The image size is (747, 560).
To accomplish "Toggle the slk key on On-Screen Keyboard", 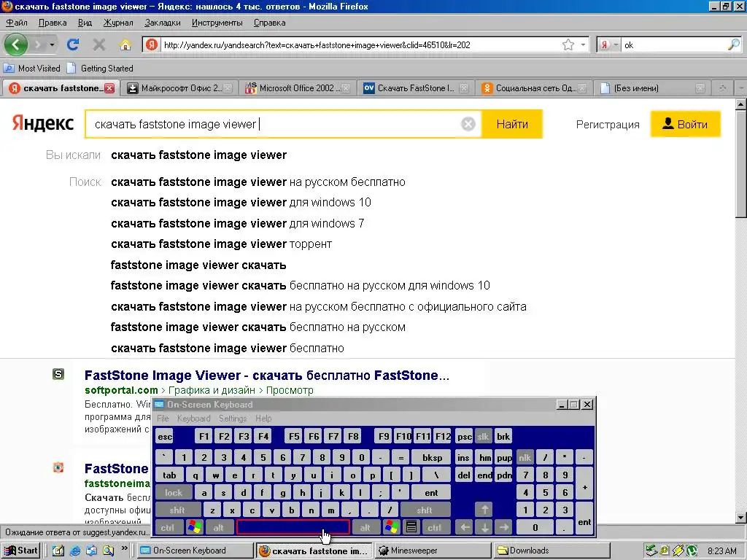I will pyautogui.click(x=483, y=436).
